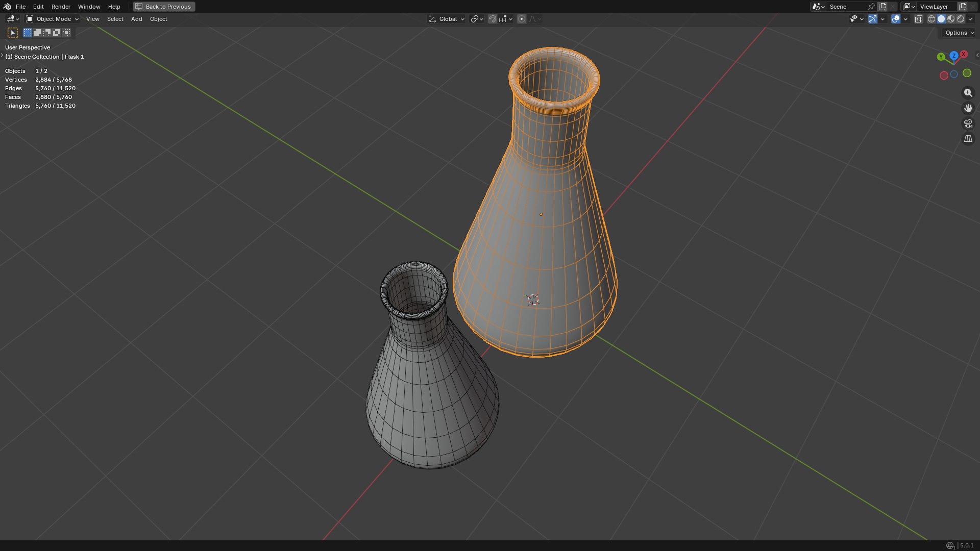Open Global transform orientation dropdown
The image size is (980, 551).
[x=447, y=19]
